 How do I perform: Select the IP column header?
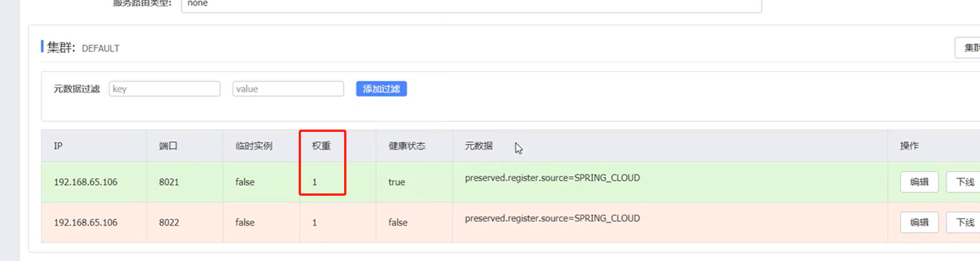click(58, 146)
